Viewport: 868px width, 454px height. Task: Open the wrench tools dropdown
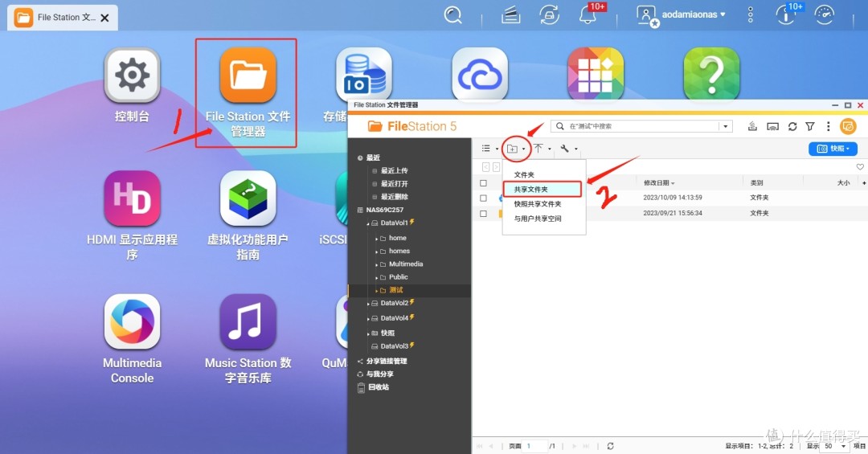[x=568, y=149]
